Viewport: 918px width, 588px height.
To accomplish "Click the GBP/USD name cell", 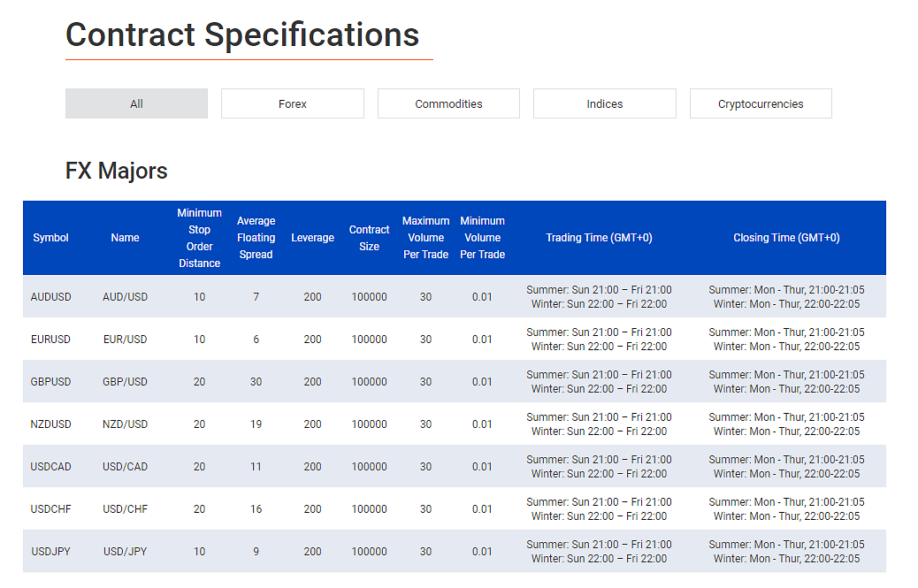I will click(x=125, y=382).
